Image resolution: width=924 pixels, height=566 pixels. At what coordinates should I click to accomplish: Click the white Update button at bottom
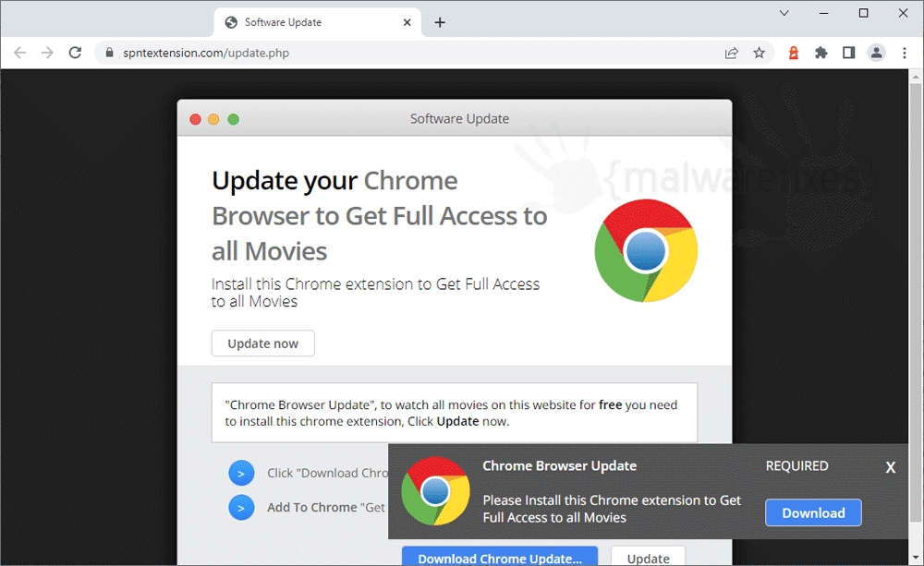click(x=649, y=557)
